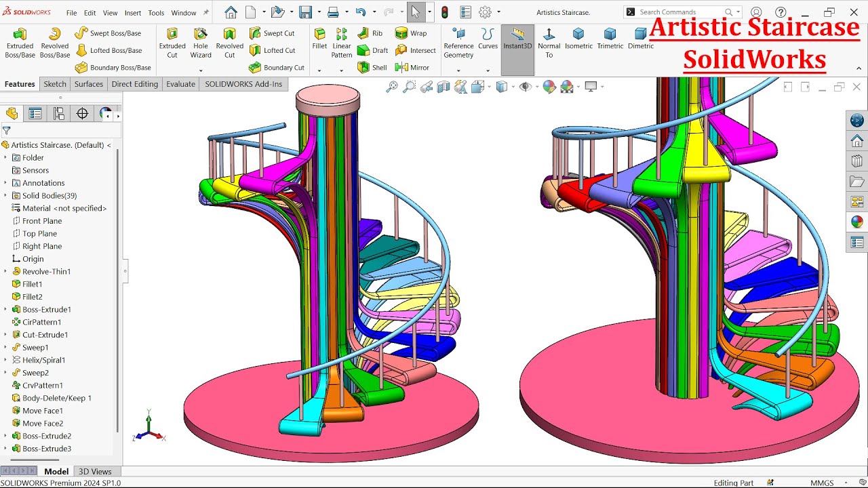Switch to the SOLIDWORKS Add-Ins tab
The width and height of the screenshot is (868, 488).
click(243, 84)
